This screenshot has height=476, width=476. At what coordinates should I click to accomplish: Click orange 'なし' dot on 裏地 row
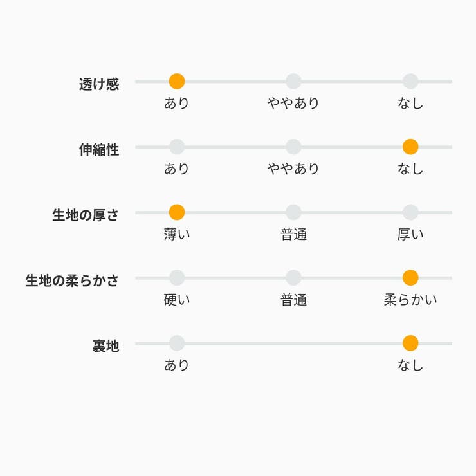tap(410, 343)
